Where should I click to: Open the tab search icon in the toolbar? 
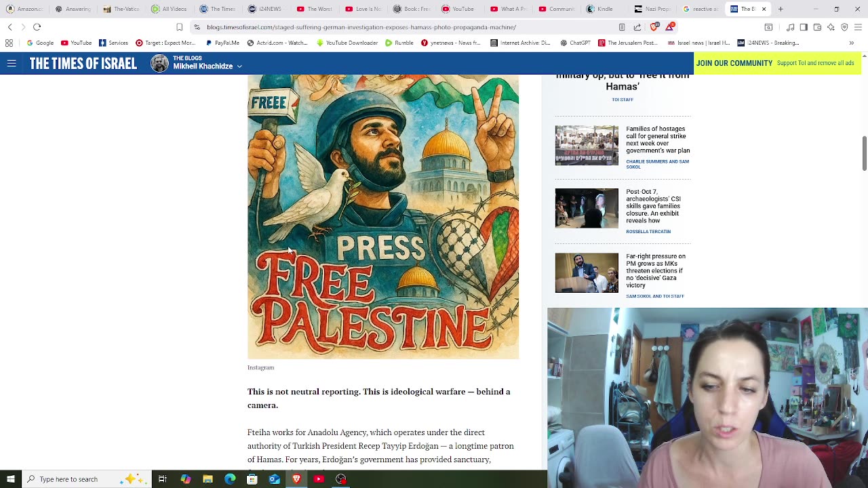(x=768, y=27)
